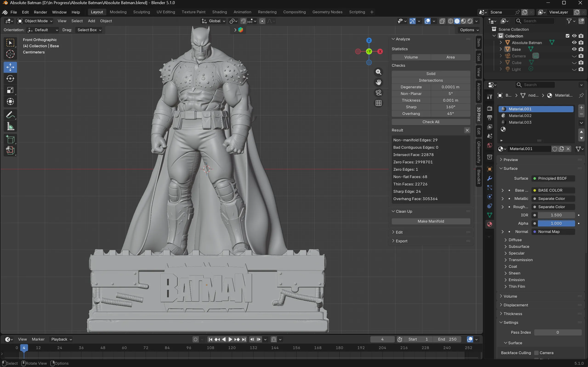Activate the Rotate tool
The height and width of the screenshot is (367, 588).
[10, 79]
